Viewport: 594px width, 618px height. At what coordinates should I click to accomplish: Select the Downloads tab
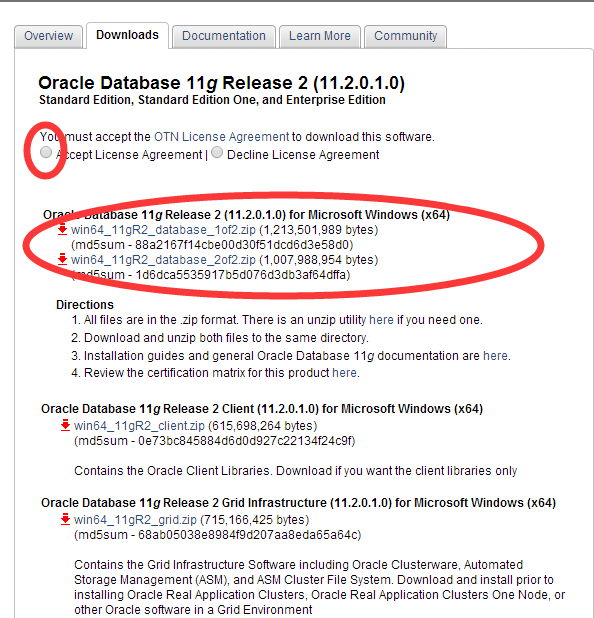coord(127,35)
